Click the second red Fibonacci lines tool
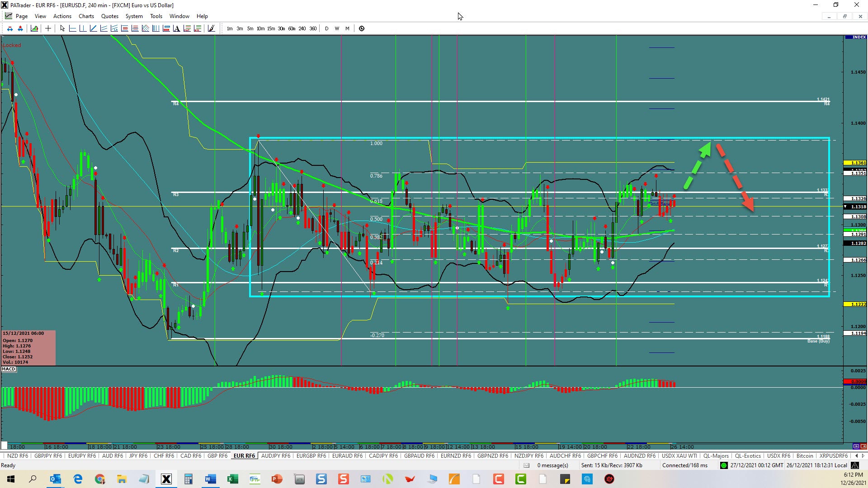The image size is (868, 488). (x=135, y=28)
